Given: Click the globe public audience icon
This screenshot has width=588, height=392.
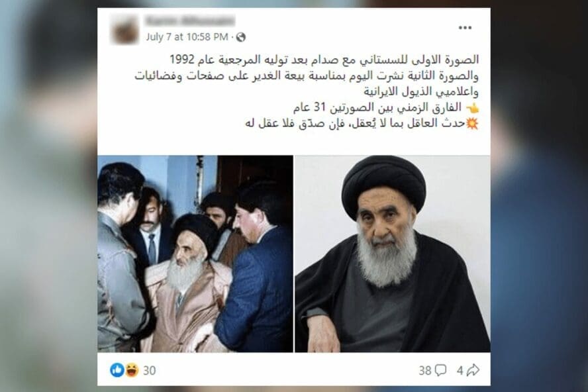Looking at the screenshot, I should [241, 37].
